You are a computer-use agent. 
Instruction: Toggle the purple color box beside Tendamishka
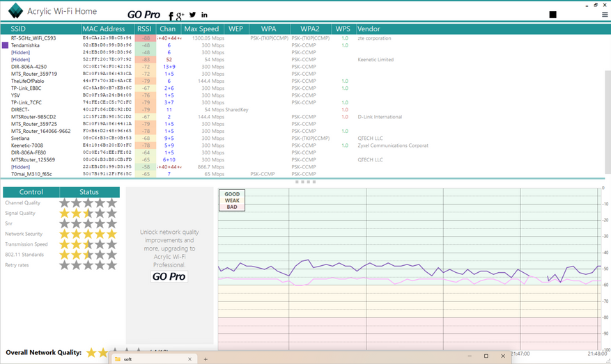pos(6,45)
